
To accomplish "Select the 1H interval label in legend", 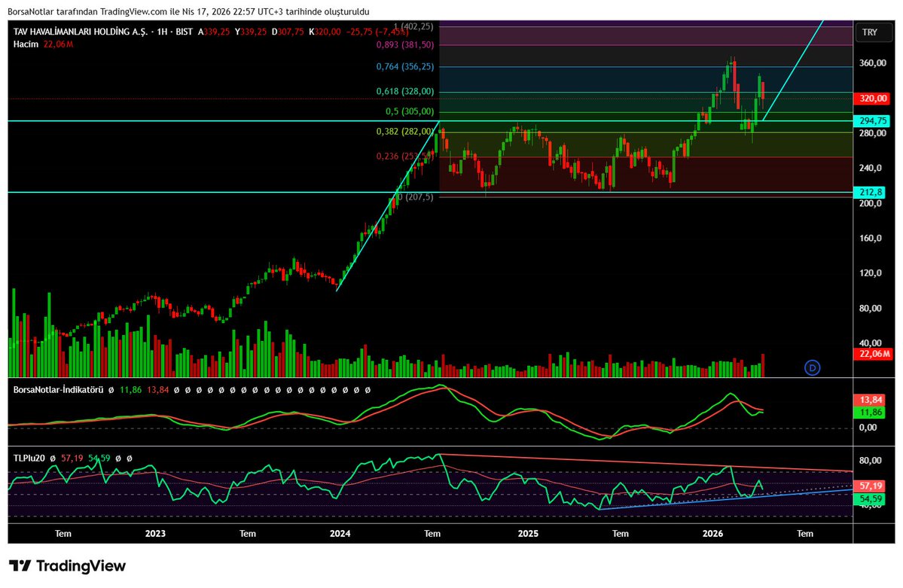I will pos(163,32).
